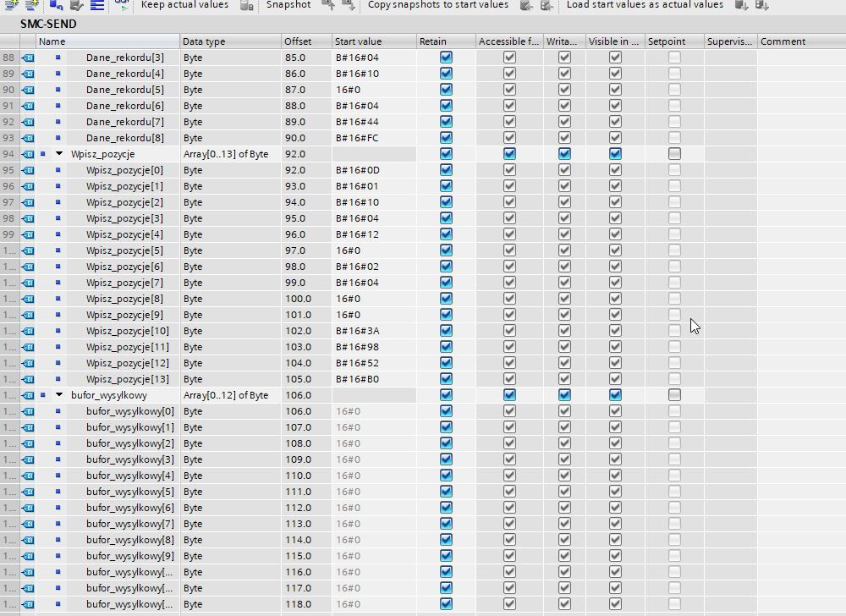The width and height of the screenshot is (846, 616).
Task: Click the tag icon of Wpisz_pozycje[4] row
Action: [x=28, y=234]
